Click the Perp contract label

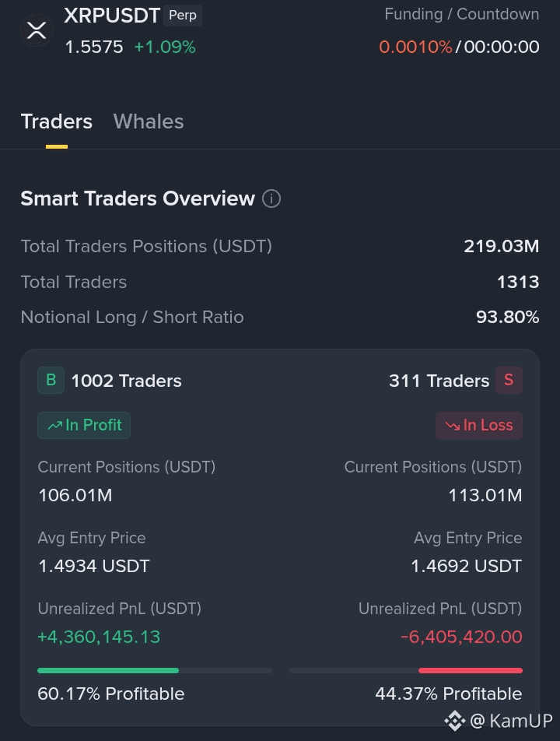[x=183, y=15]
